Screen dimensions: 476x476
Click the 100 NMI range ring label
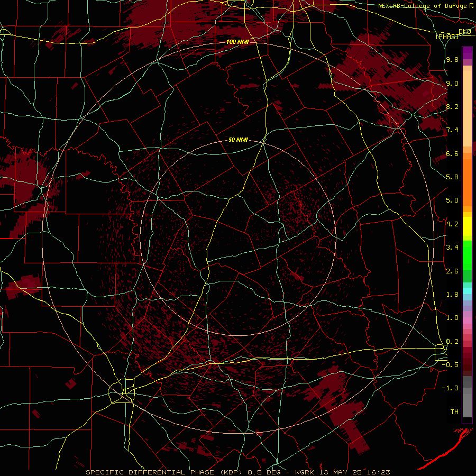click(237, 42)
